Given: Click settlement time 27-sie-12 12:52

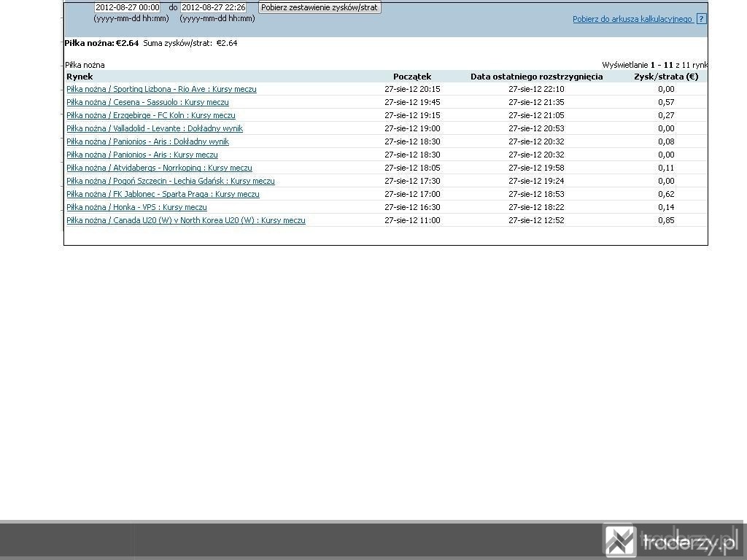Looking at the screenshot, I should click(x=536, y=220).
